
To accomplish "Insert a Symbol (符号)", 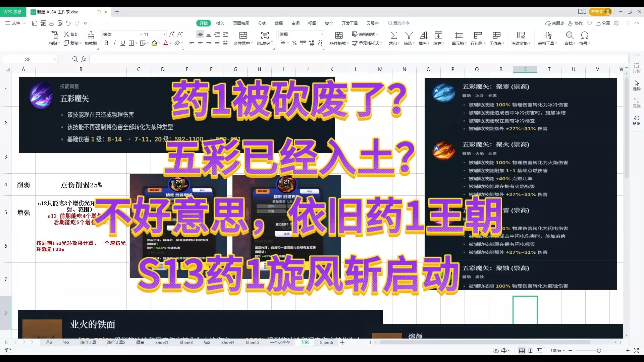I will coord(584,38).
